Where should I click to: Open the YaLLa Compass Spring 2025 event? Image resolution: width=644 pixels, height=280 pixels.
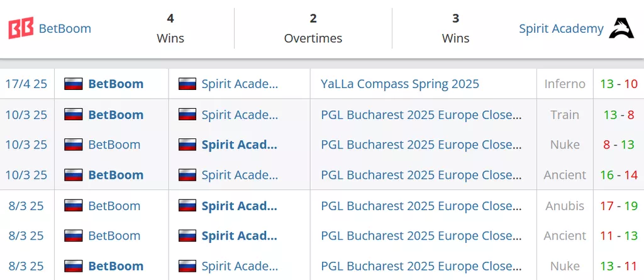click(400, 84)
